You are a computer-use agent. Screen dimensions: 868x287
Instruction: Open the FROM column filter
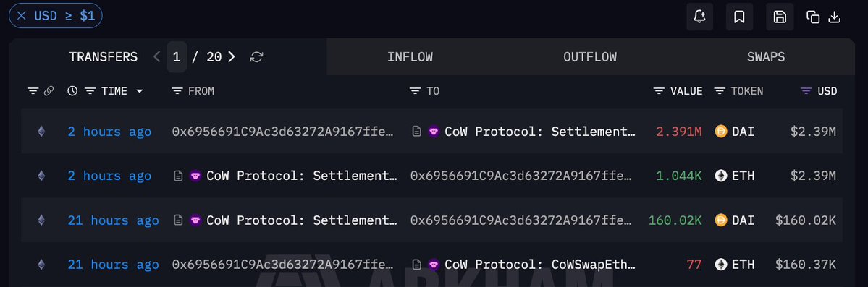click(177, 90)
